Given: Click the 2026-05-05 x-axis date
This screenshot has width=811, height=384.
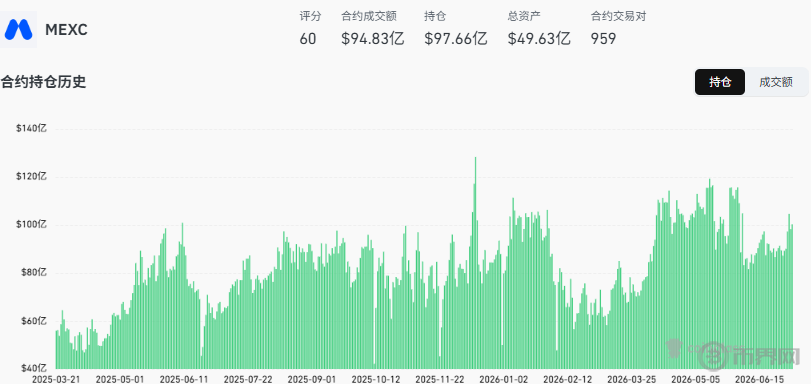Looking at the screenshot, I should [696, 379].
